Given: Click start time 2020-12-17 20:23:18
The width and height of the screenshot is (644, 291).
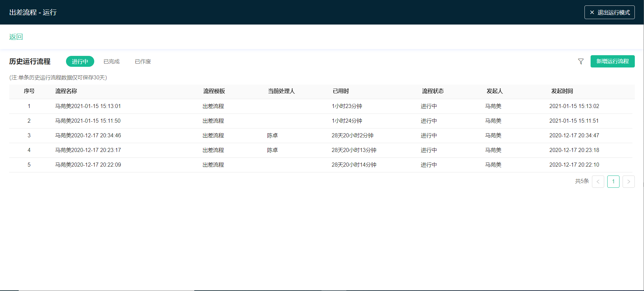Looking at the screenshot, I should click(574, 150).
